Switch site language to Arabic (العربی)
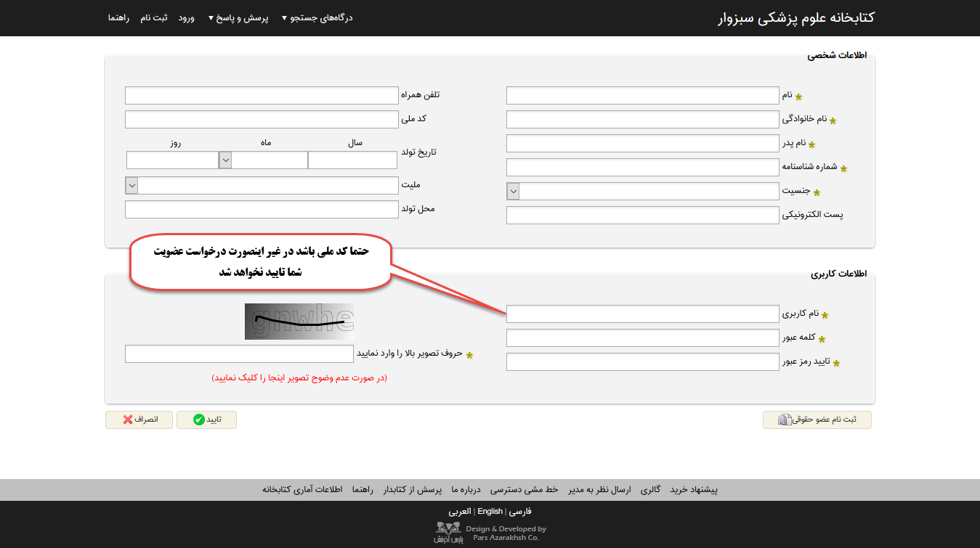The image size is (980, 548). (459, 512)
